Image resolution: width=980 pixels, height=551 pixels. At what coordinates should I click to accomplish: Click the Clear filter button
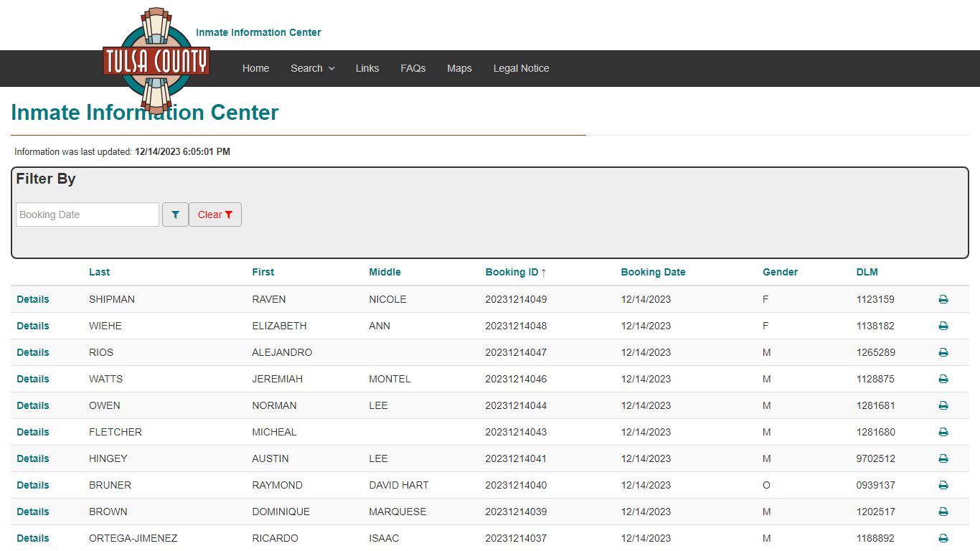click(x=215, y=215)
